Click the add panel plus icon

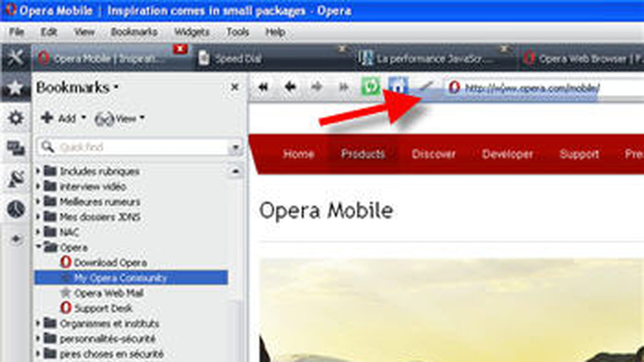click(x=15, y=240)
